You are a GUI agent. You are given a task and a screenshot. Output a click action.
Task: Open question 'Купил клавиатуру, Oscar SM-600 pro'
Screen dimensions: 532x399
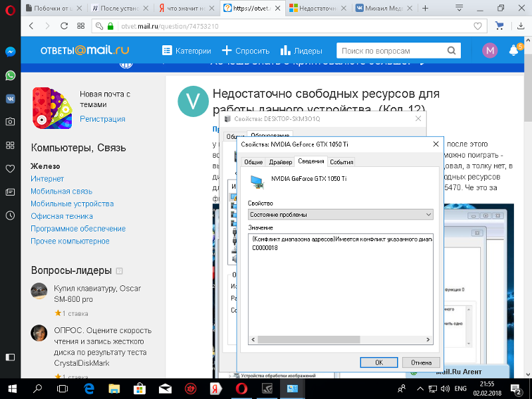[97, 294]
